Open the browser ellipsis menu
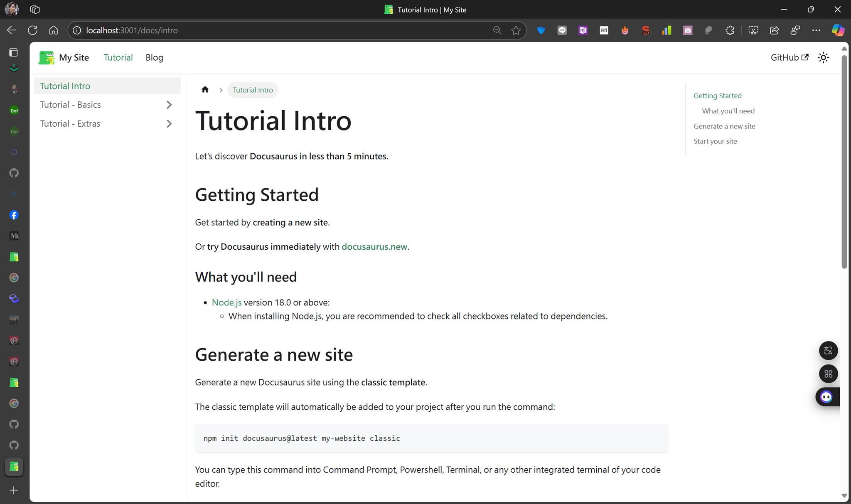 (x=816, y=30)
